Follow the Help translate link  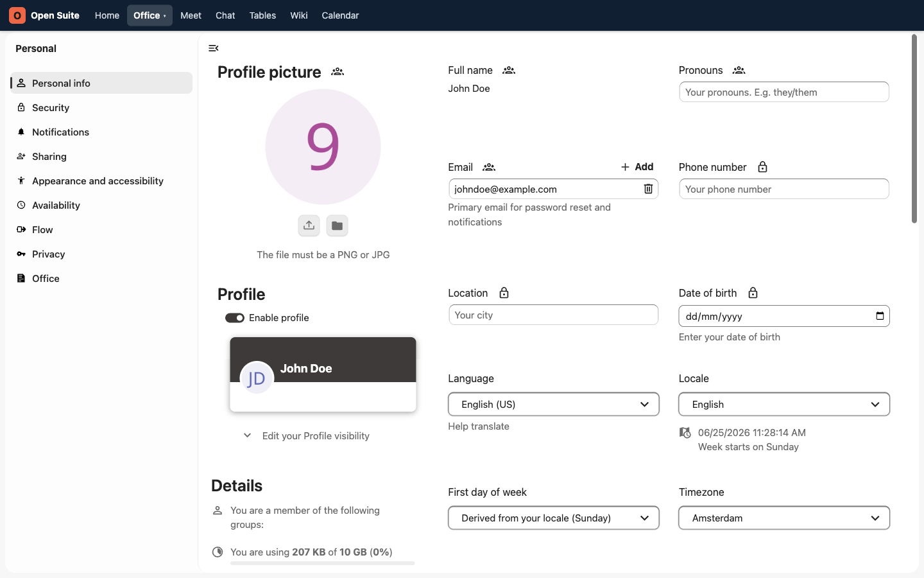(479, 426)
